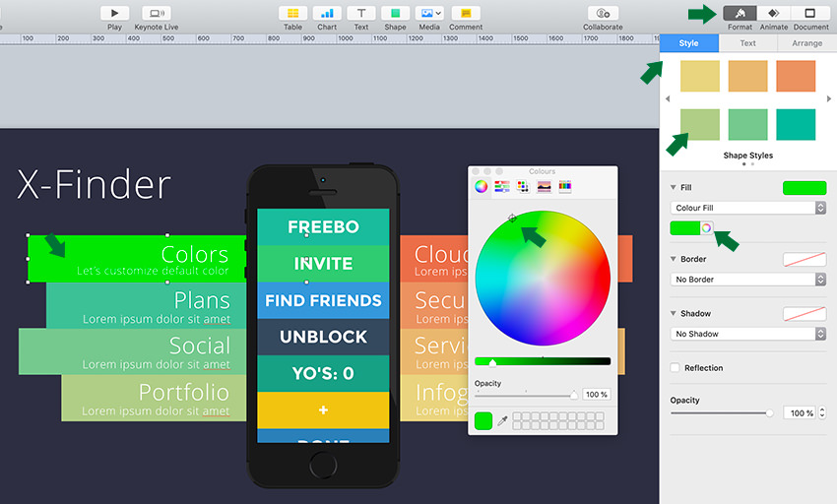837x504 pixels.
Task: Select the green Colors shape on slide
Action: 137,259
